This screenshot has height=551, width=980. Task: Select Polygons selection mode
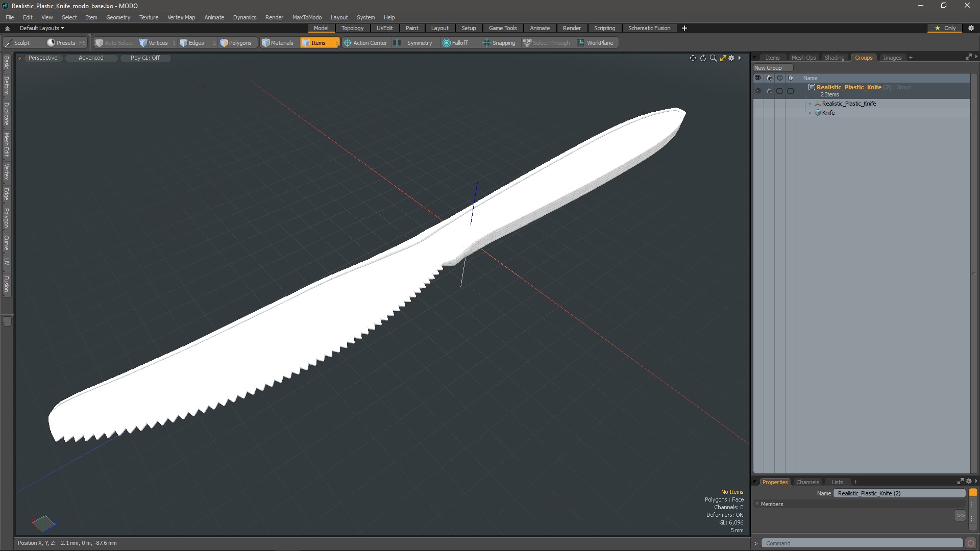[236, 43]
